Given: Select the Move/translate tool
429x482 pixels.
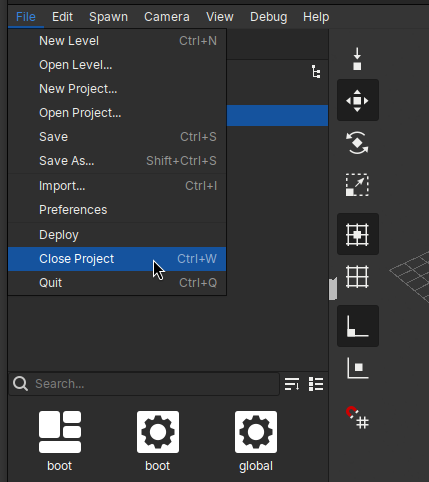Looking at the screenshot, I should coord(358,100).
